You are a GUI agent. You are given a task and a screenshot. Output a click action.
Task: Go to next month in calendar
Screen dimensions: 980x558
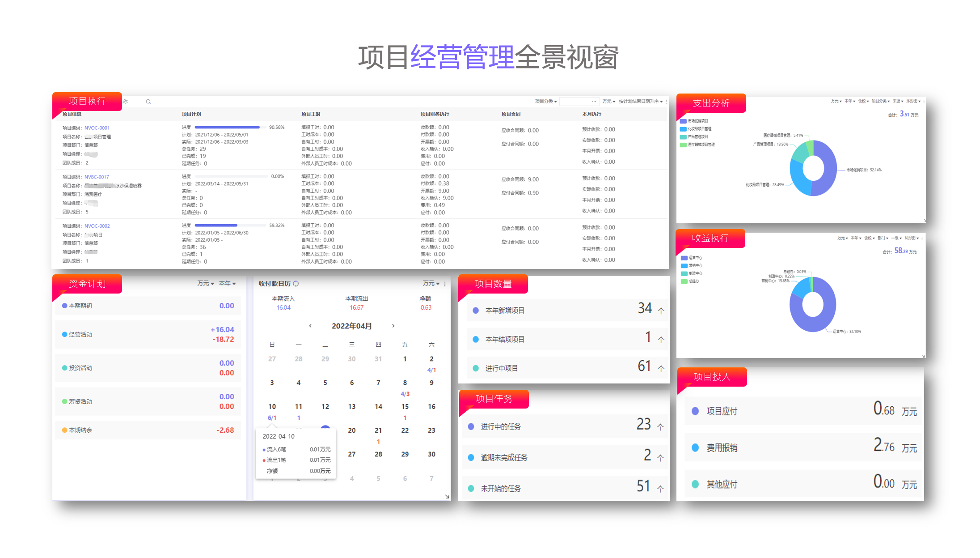393,326
